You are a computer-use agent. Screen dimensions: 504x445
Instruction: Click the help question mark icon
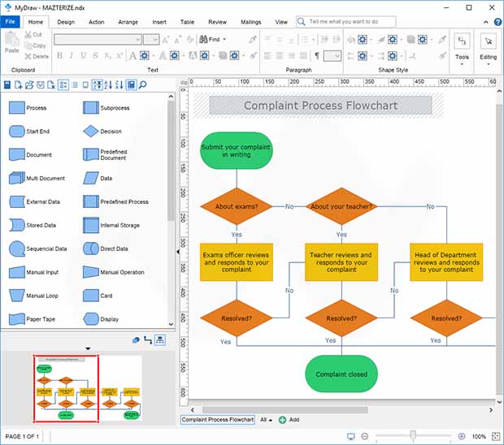click(x=497, y=22)
